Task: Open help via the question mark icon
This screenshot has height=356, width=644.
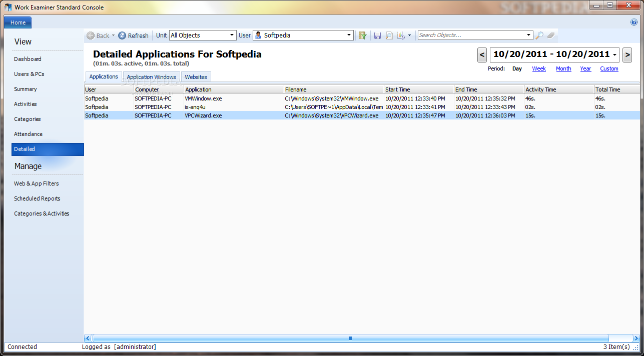Action: [634, 22]
